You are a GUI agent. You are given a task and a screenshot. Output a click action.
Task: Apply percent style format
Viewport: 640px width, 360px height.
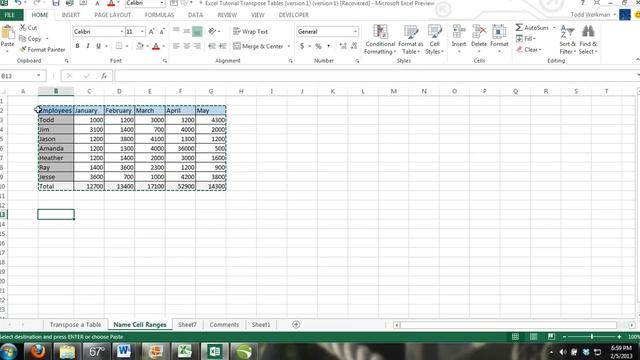point(318,46)
